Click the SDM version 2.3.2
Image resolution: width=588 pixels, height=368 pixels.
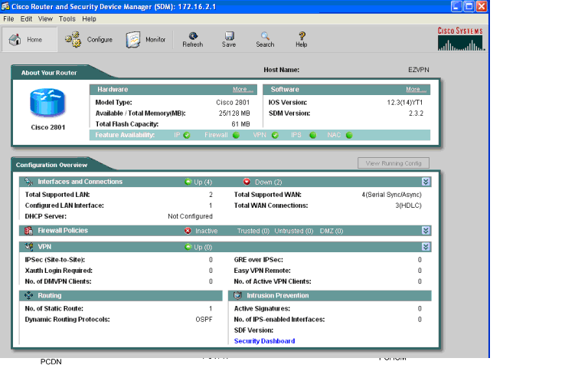(x=416, y=113)
